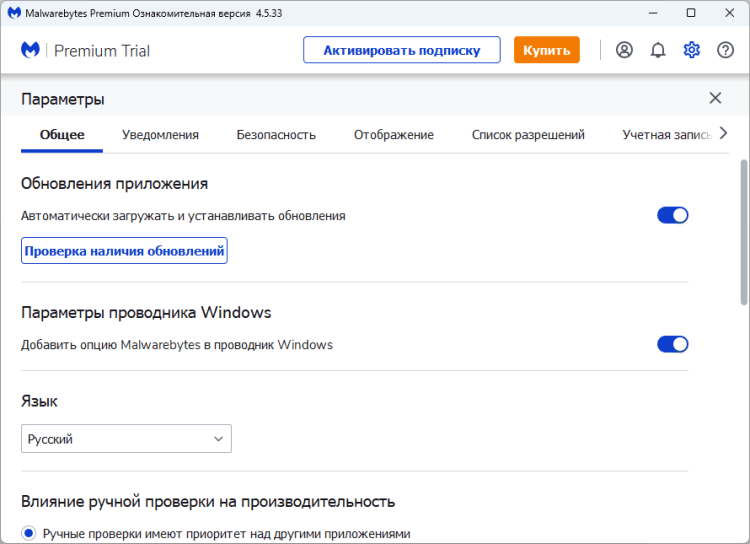Click the Malwarebytes logo in header
Image resolution: width=750 pixels, height=544 pixels.
31,50
